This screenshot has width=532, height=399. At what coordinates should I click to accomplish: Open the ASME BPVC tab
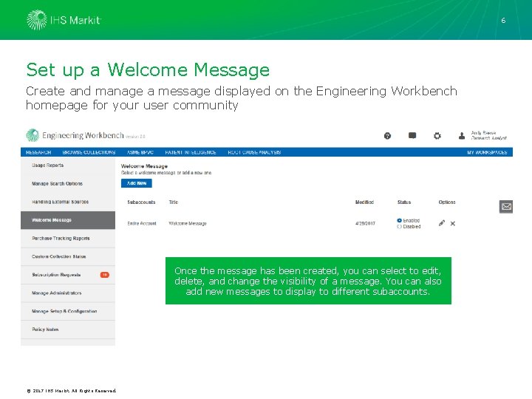click(x=140, y=152)
